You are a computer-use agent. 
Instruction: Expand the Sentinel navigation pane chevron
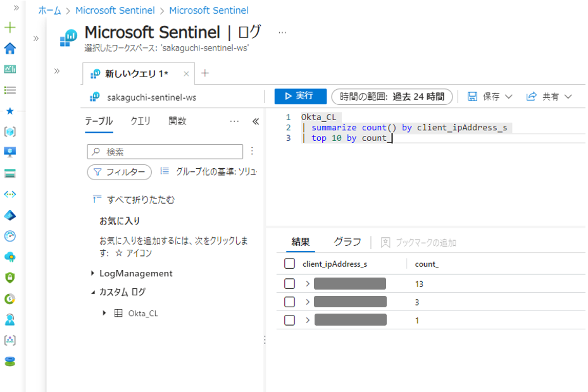36,38
